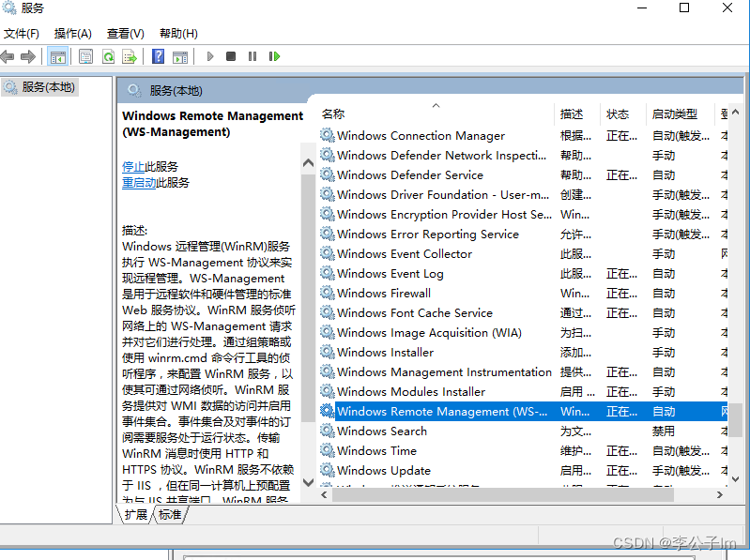Select Windows Encryption Provider Host row
This screenshot has width=750, height=560.
(x=522, y=214)
